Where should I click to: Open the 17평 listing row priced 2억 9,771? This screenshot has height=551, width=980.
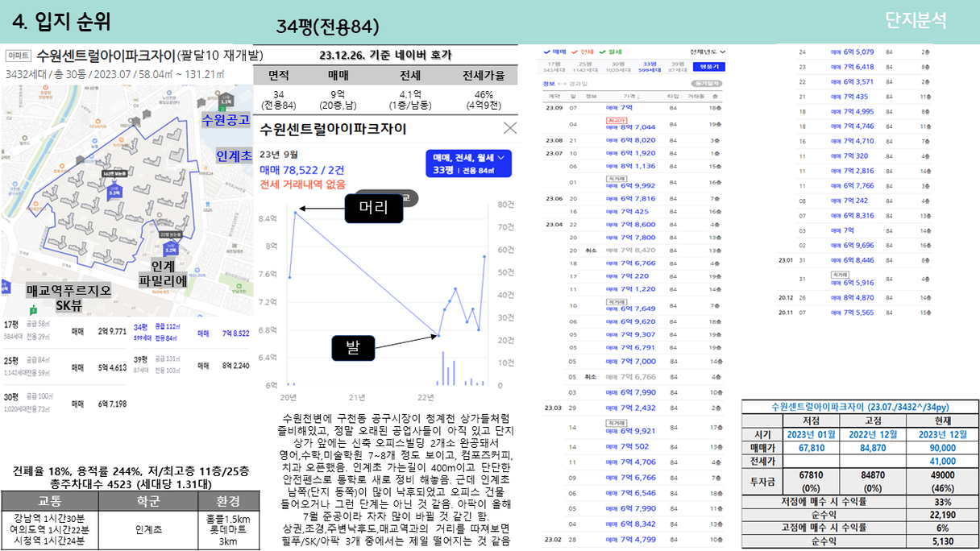click(66, 332)
